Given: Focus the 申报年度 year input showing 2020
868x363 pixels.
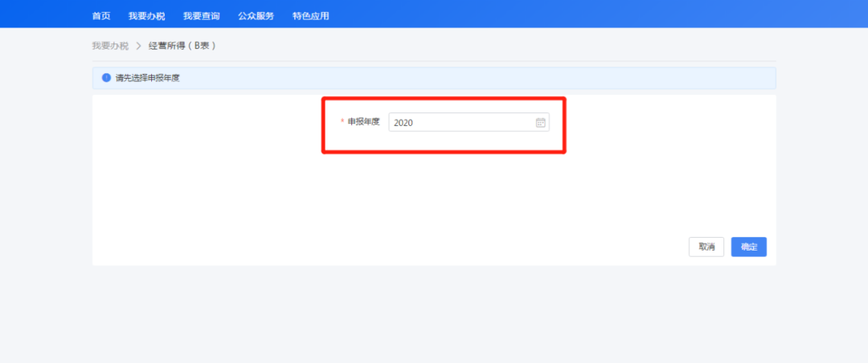Looking at the screenshot, I should (469, 122).
